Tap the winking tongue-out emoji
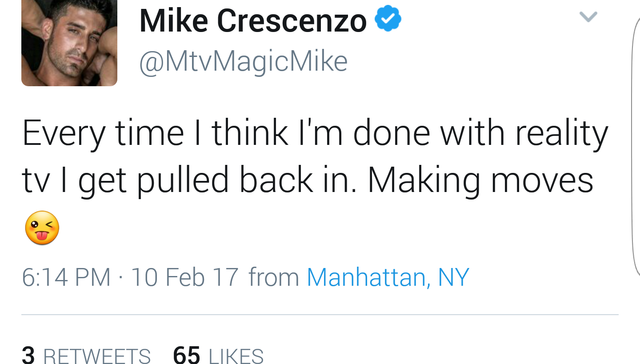 coord(42,228)
